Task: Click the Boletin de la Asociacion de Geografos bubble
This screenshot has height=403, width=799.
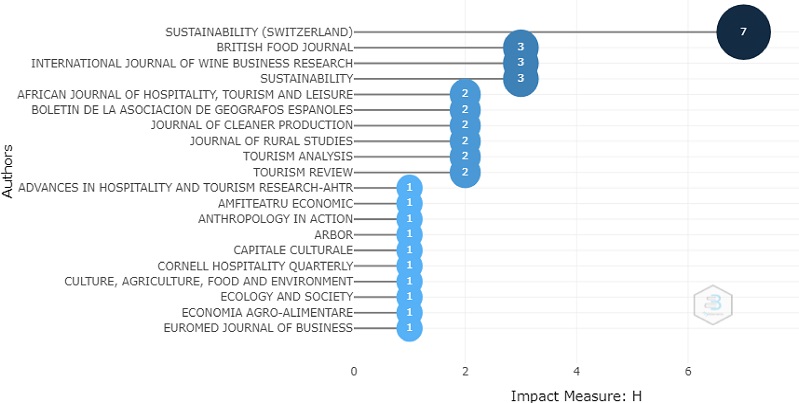Action: (x=465, y=109)
